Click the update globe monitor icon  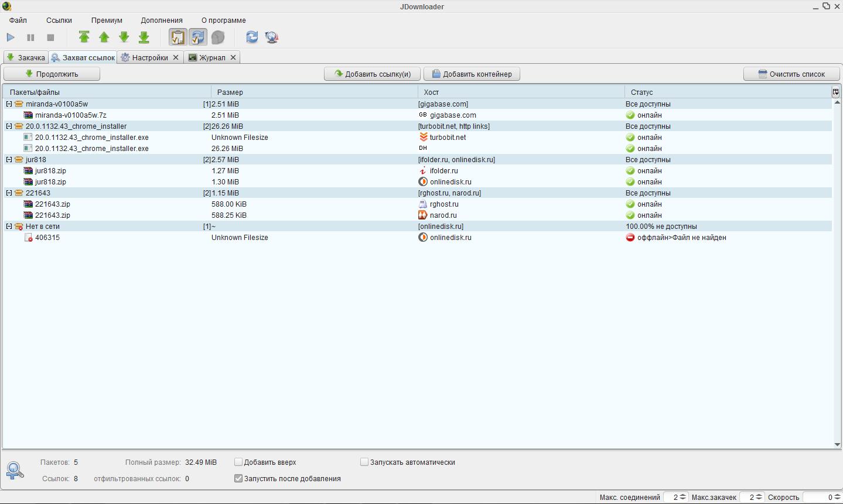click(271, 37)
